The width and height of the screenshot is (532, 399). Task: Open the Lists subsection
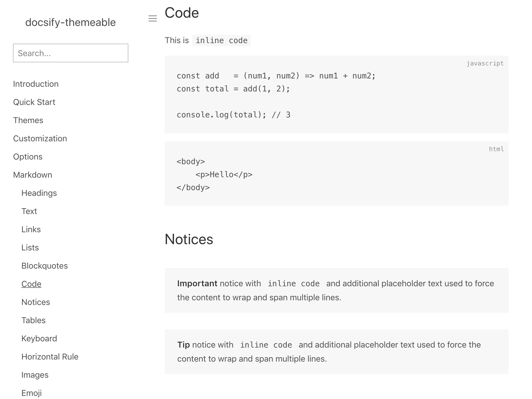click(30, 247)
